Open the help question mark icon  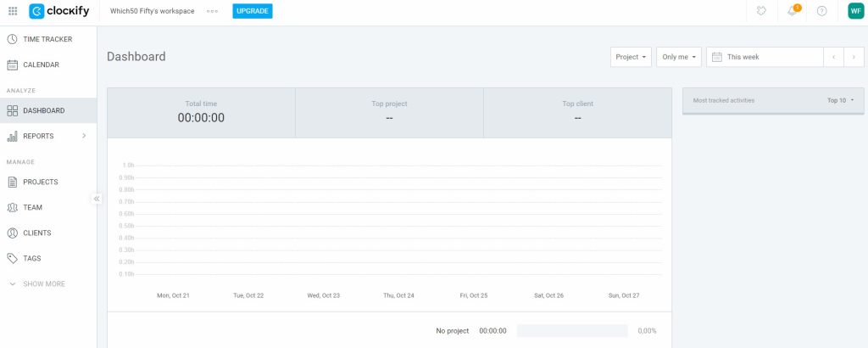[x=821, y=11]
